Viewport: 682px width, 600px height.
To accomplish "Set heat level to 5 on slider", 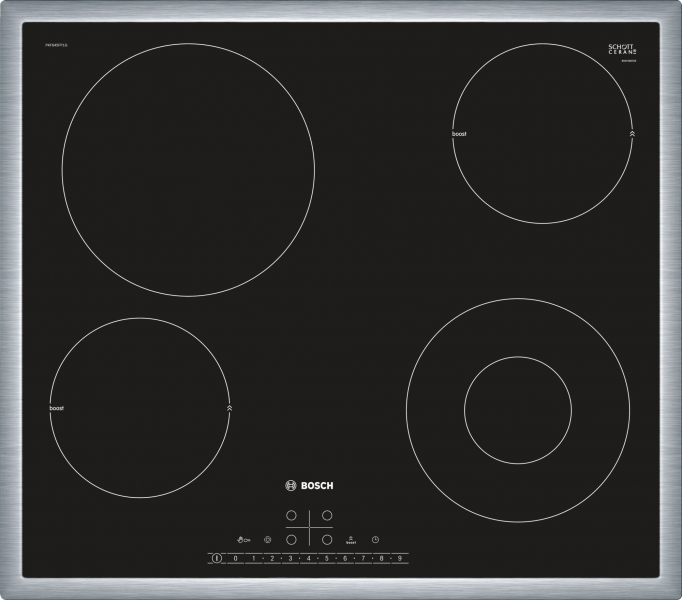I will [326, 558].
